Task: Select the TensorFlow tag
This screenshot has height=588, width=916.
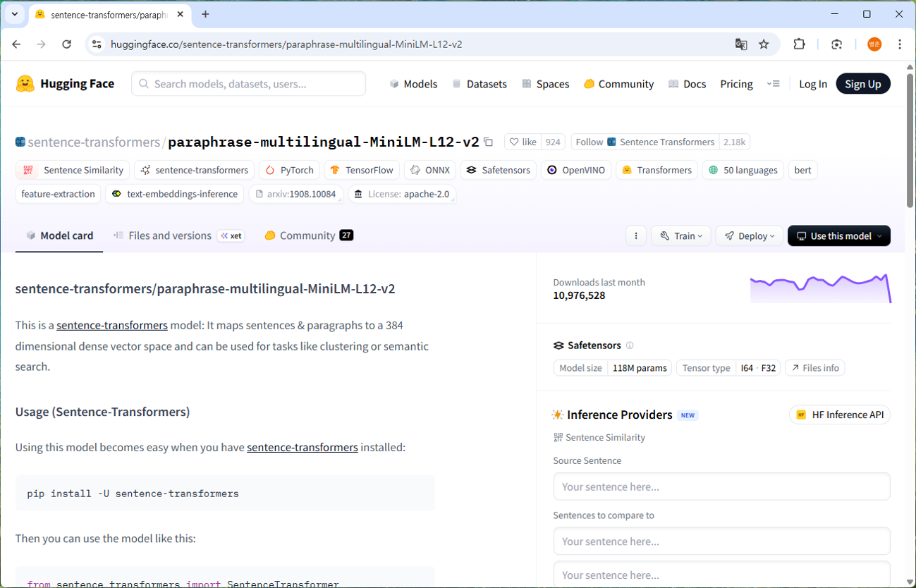Action: click(362, 171)
